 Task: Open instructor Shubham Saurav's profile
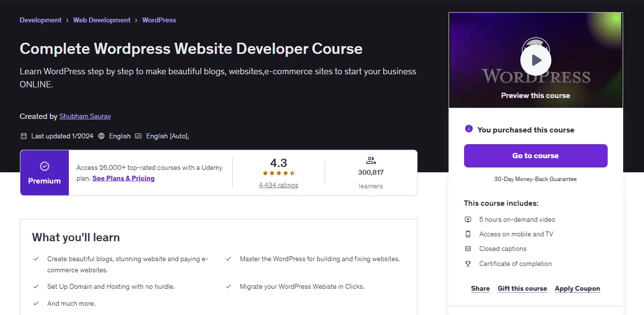85,116
